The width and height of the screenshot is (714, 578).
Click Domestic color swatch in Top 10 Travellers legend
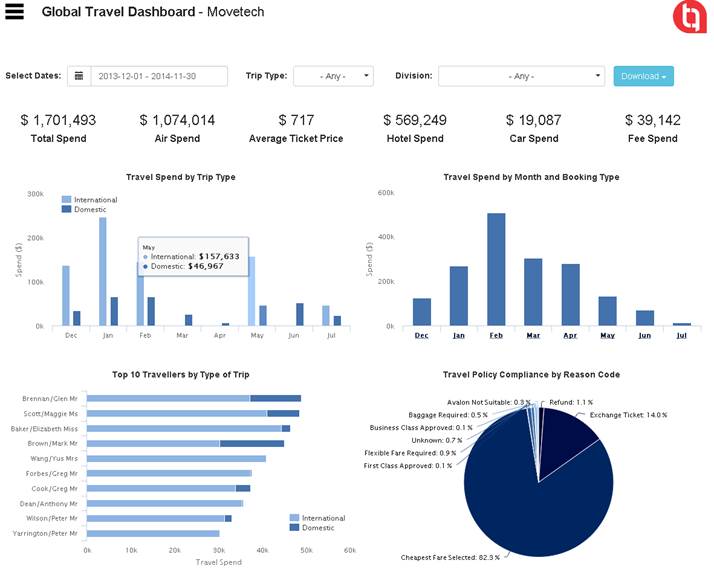295,527
